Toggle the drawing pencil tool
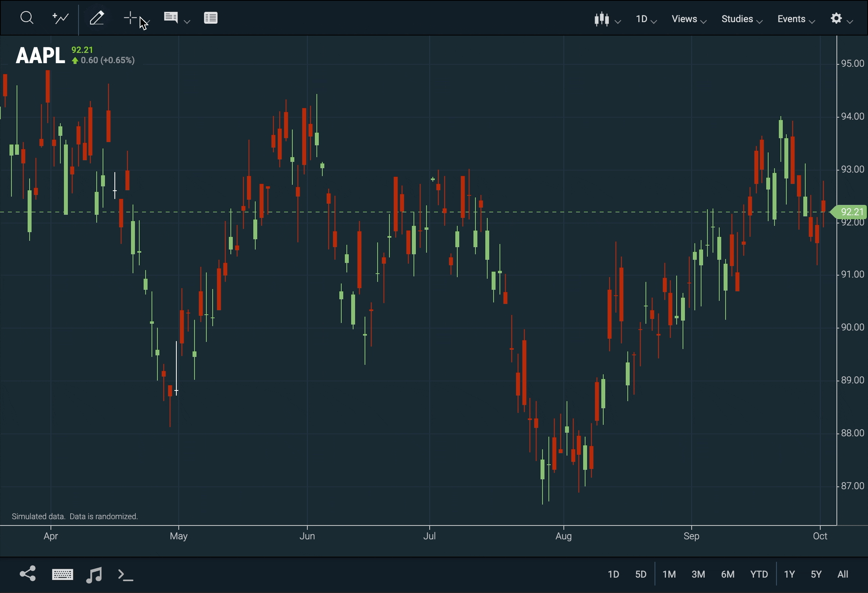 pos(97,18)
